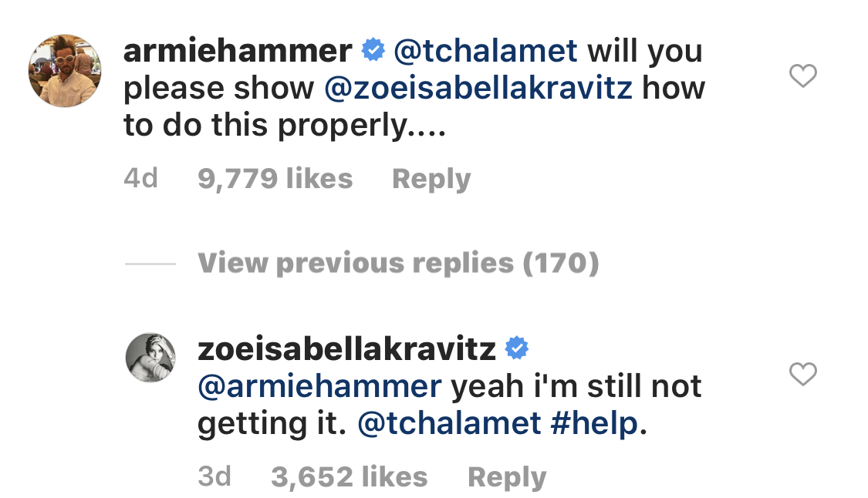Viewport: 868px width, 498px height.
Task: Expand View previous replies (170)
Action: point(398,264)
